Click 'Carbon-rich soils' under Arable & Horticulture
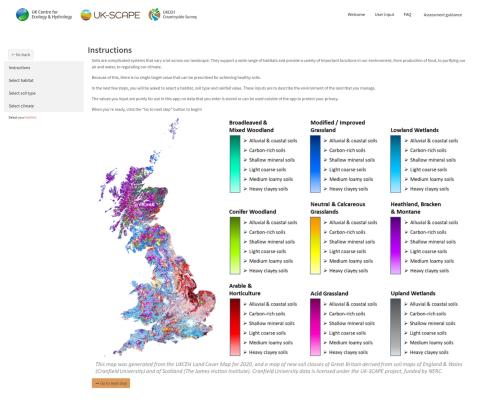480x408 pixels. (267, 314)
